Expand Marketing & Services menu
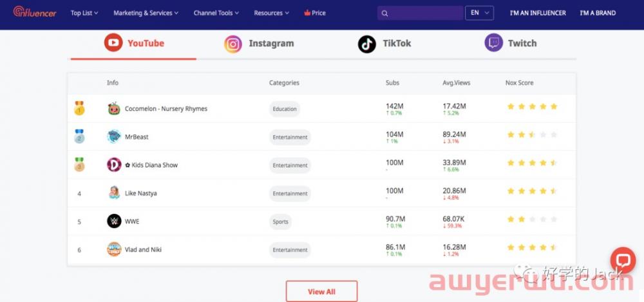The height and width of the screenshot is (302, 644). pyautogui.click(x=146, y=13)
